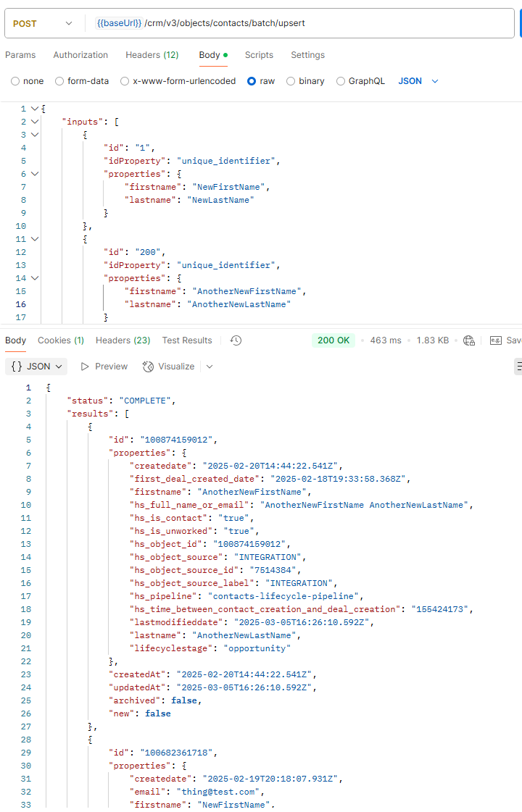The width and height of the screenshot is (522, 812).
Task: Click the 200 OK status badge
Action: 333,340
